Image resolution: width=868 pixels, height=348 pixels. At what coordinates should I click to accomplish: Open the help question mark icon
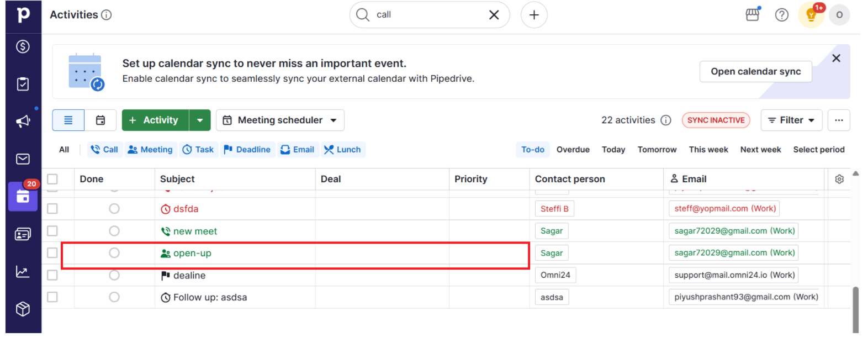click(782, 15)
